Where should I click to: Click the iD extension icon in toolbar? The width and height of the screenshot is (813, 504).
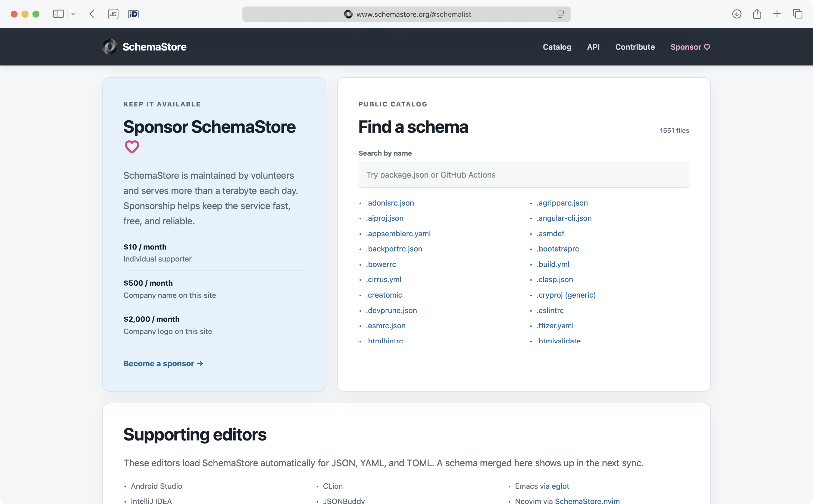pos(133,14)
